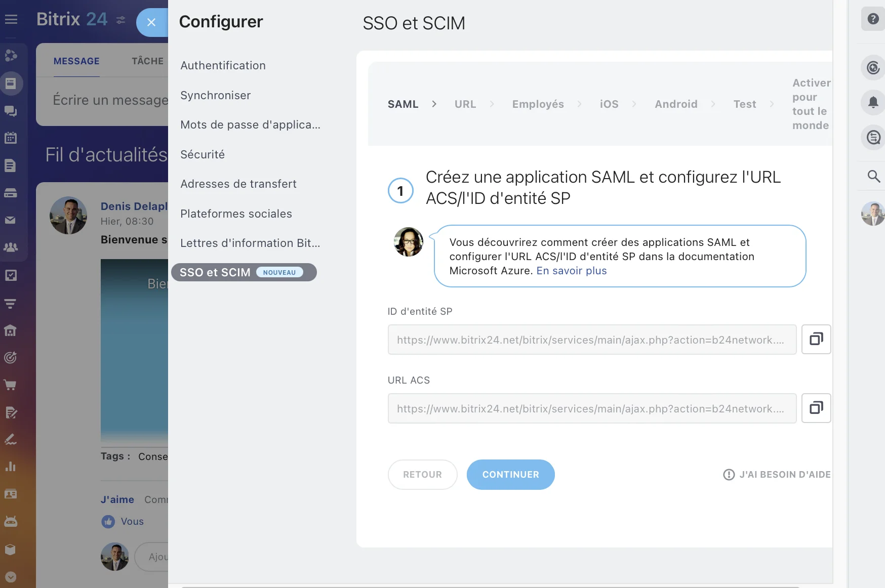
Task: Click J'AI BESOIN D'AIDE link
Action: point(777,475)
